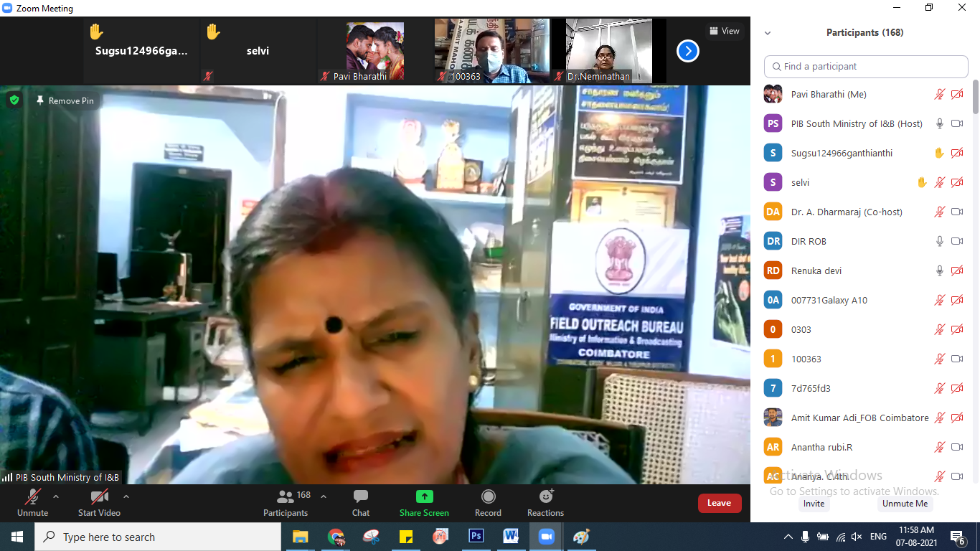
Task: Open the Chat panel icon
Action: 361,497
